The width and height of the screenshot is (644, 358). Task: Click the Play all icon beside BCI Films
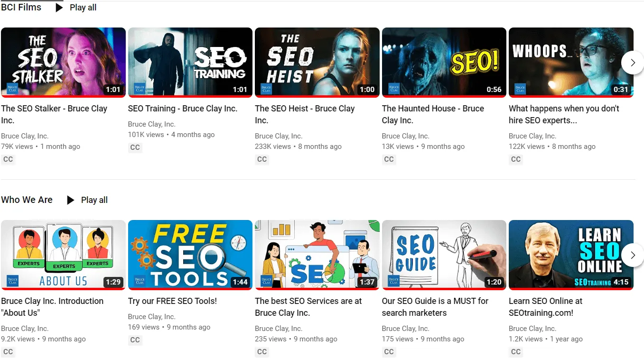click(59, 8)
